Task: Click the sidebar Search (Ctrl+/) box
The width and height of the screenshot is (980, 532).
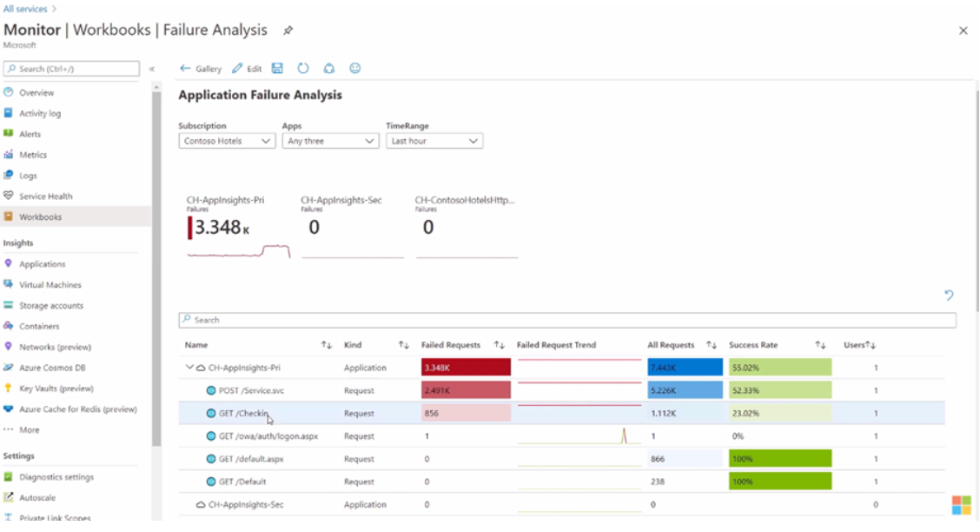Action: tap(71, 69)
